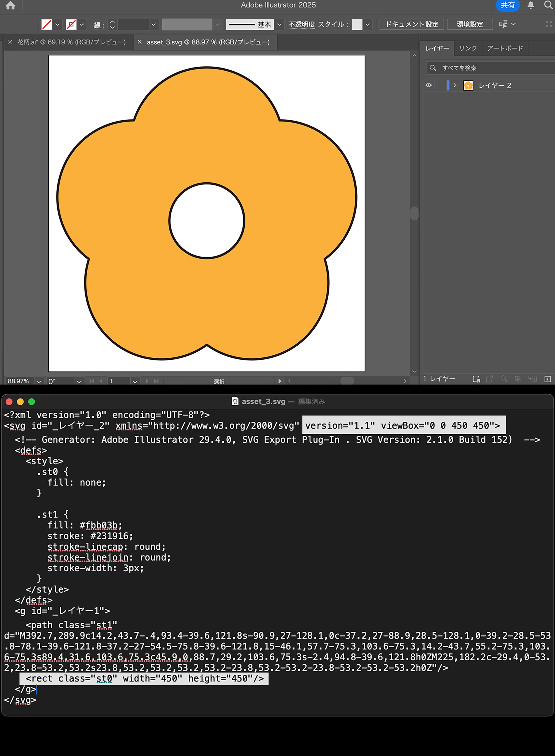Click the stroke weight input field

pyautogui.click(x=133, y=24)
